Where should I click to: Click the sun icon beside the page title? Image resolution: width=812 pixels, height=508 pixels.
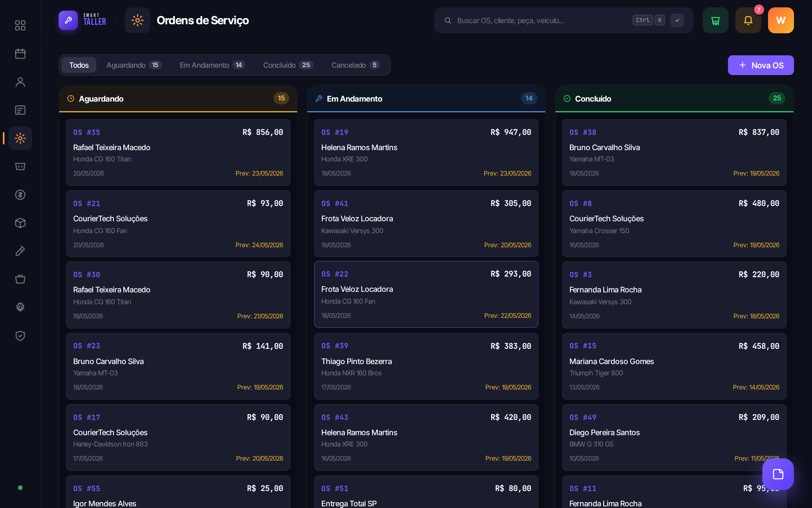tap(138, 20)
